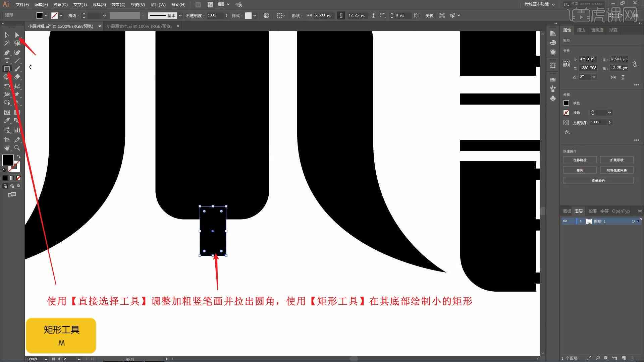Select the Rectangle tool (M)
Image resolution: width=644 pixels, height=362 pixels.
(7, 68)
